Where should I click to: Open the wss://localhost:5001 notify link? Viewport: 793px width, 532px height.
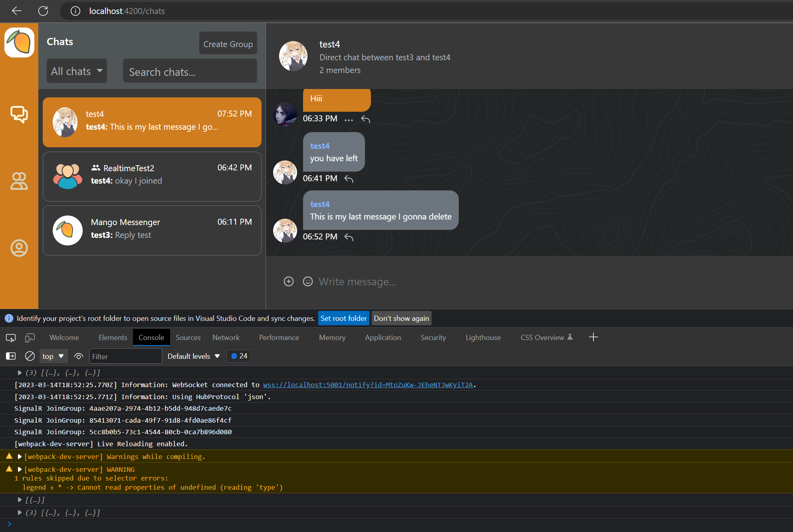(x=367, y=385)
